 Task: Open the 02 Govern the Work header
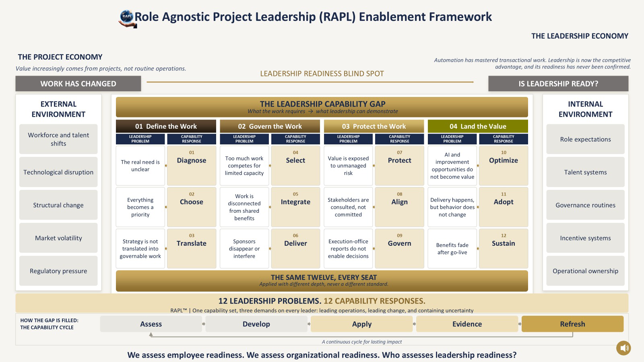270,126
